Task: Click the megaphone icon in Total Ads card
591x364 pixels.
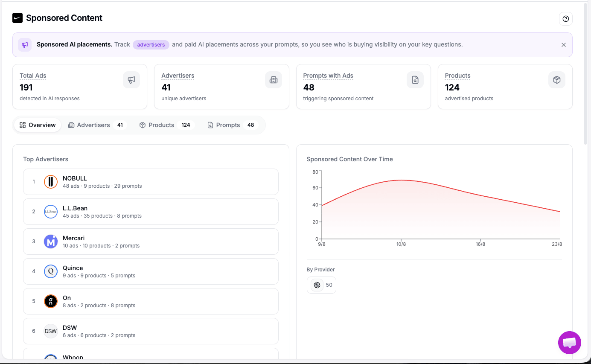Action: [x=131, y=80]
